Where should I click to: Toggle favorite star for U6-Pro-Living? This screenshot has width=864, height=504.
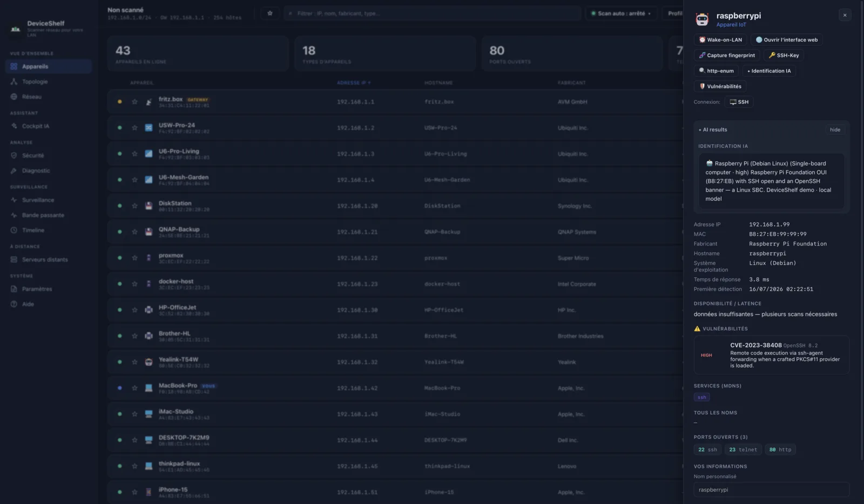pos(134,154)
